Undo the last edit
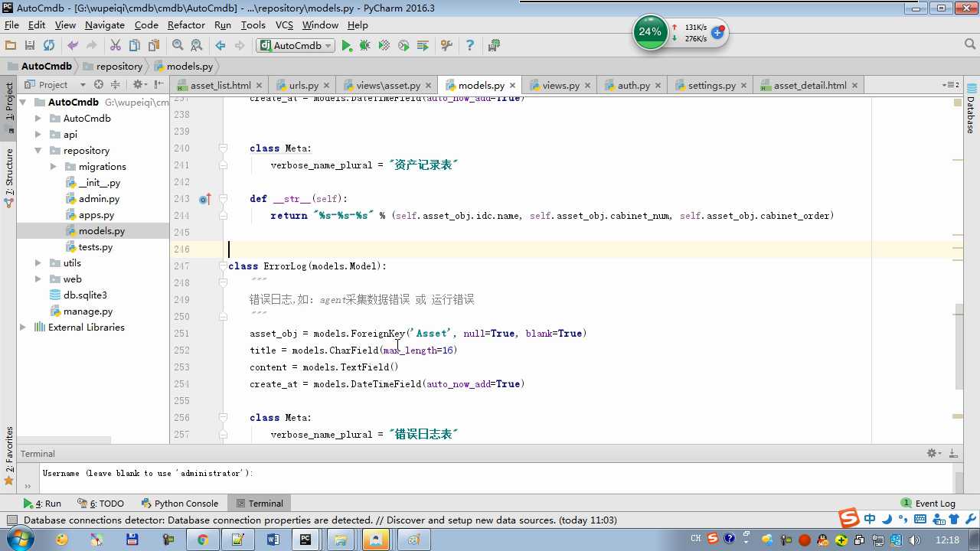 point(73,45)
